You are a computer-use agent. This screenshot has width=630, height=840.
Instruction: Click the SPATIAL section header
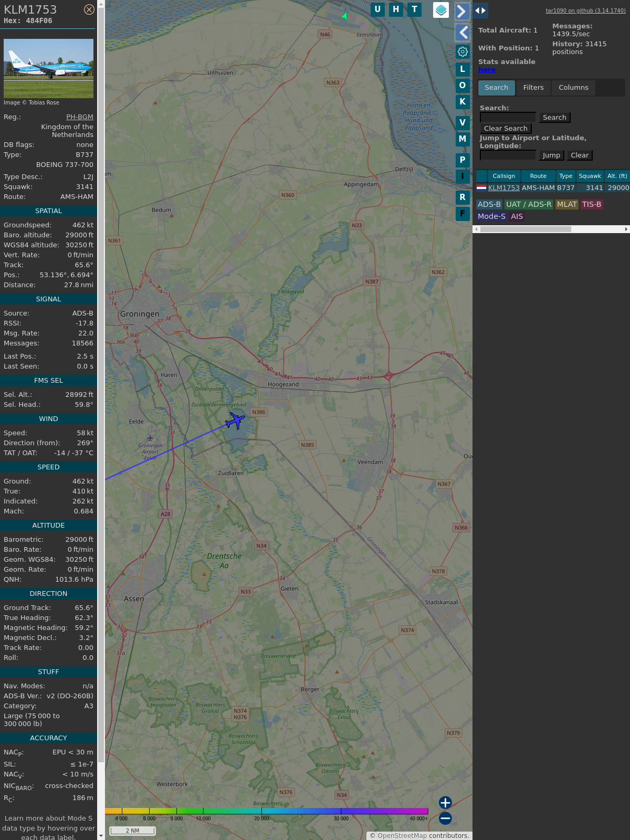click(48, 211)
